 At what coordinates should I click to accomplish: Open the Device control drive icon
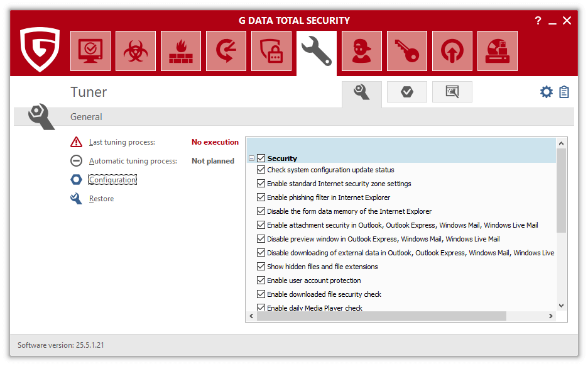tap(498, 51)
